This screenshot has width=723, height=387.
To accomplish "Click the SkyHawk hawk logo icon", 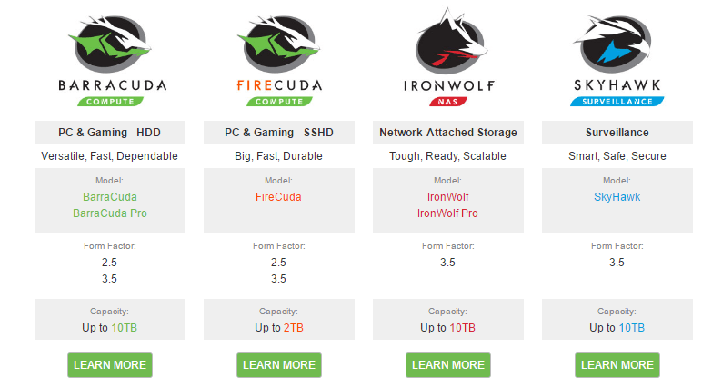I will pos(614,42).
